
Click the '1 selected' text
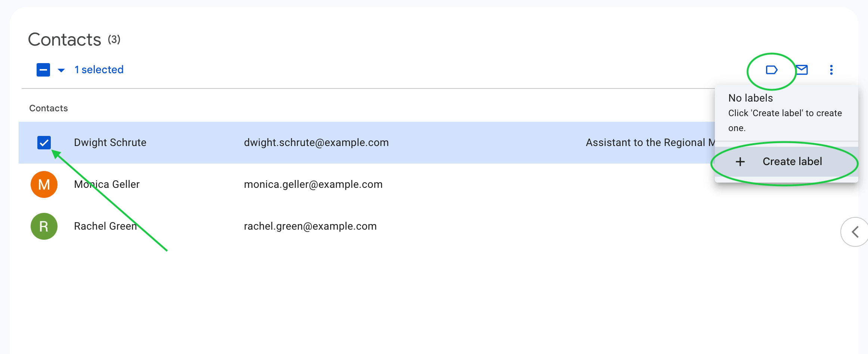(x=99, y=70)
